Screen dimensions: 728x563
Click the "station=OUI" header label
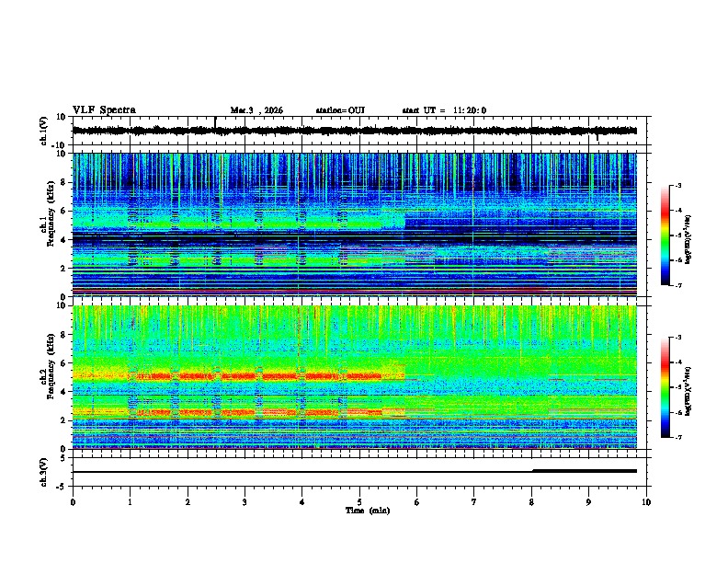340,110
